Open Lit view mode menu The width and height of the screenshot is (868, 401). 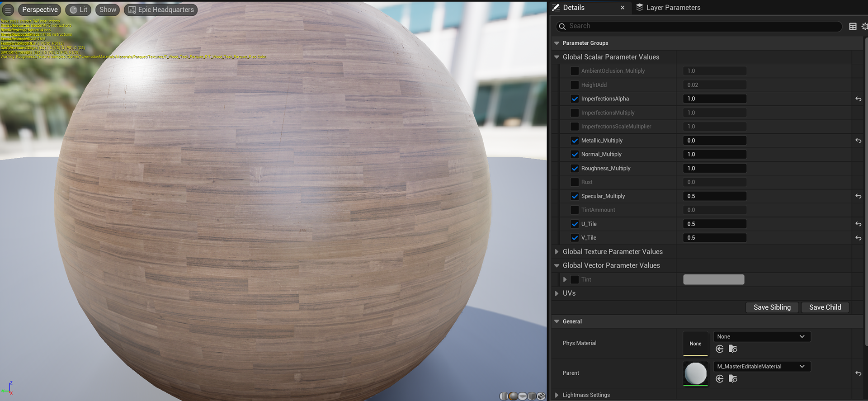[x=79, y=9]
